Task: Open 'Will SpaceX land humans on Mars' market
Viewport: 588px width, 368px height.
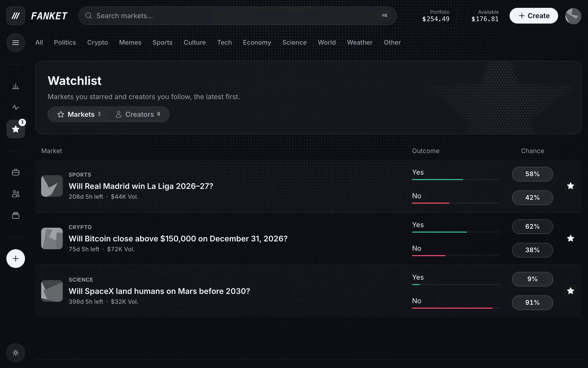Action: point(159,291)
